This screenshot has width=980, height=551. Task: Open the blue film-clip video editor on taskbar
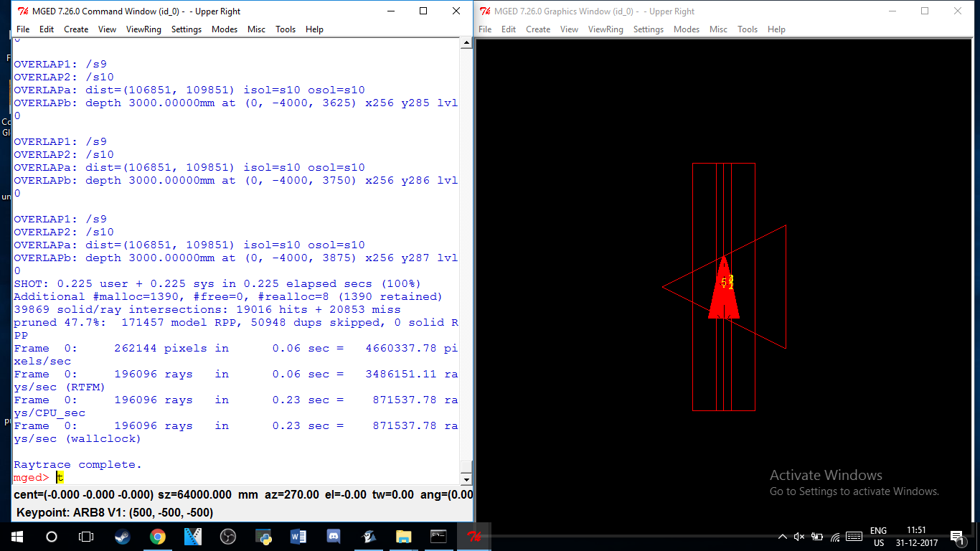[193, 537]
